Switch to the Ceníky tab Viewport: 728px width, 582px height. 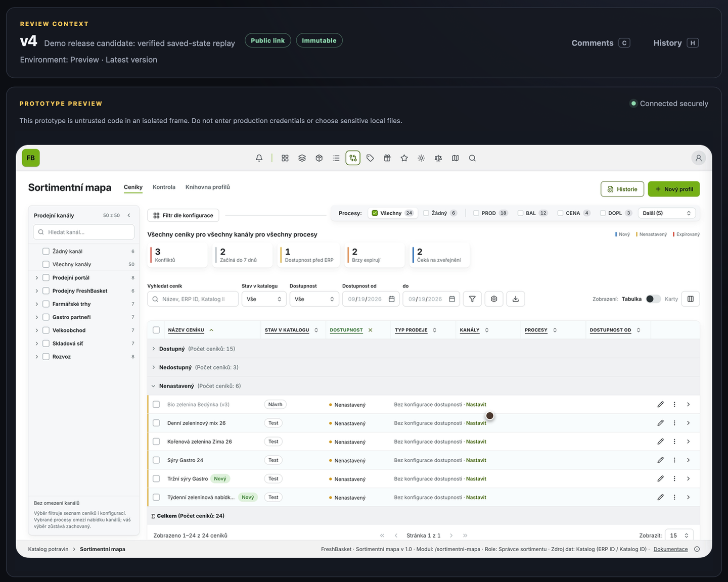(x=133, y=187)
